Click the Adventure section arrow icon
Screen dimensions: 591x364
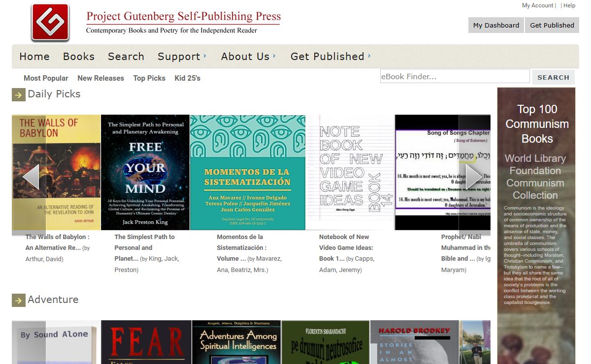(18, 300)
